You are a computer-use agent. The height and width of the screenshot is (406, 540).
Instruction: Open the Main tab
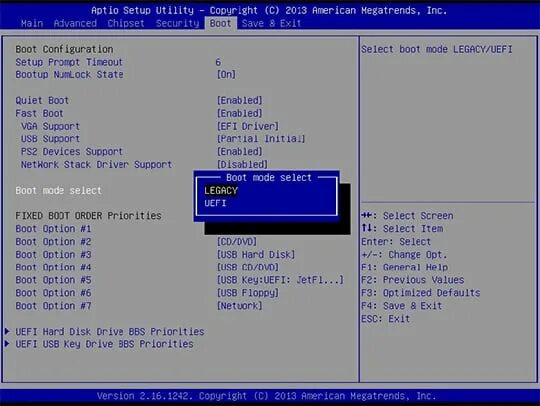(32, 23)
